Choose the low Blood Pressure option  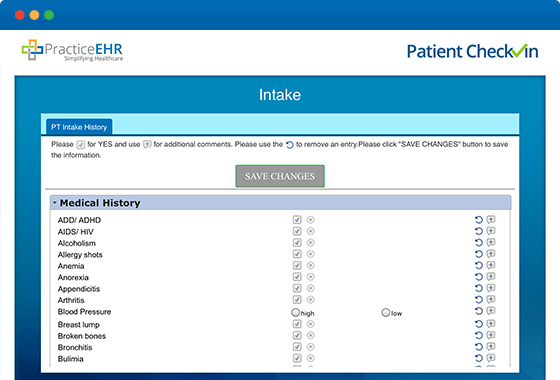pyautogui.click(x=385, y=312)
